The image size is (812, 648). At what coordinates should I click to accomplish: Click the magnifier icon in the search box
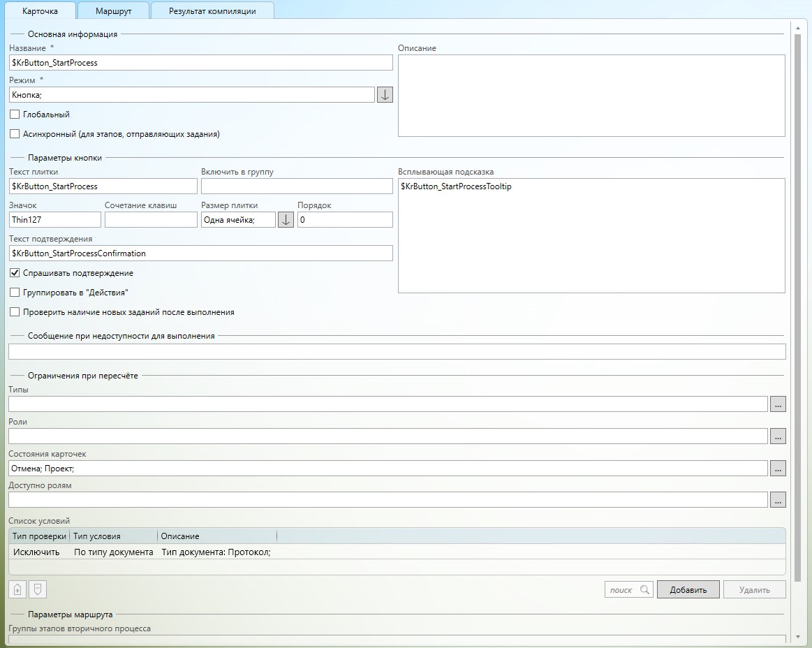click(x=644, y=590)
